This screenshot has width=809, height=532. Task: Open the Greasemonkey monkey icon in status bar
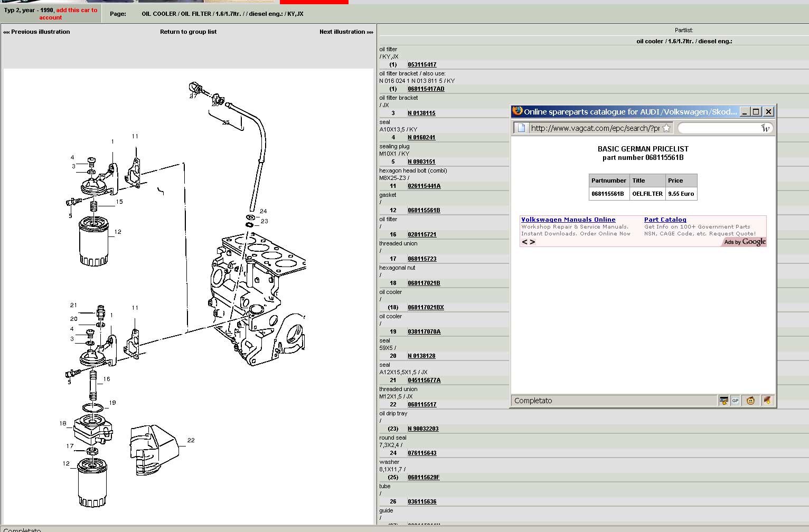pyautogui.click(x=750, y=401)
